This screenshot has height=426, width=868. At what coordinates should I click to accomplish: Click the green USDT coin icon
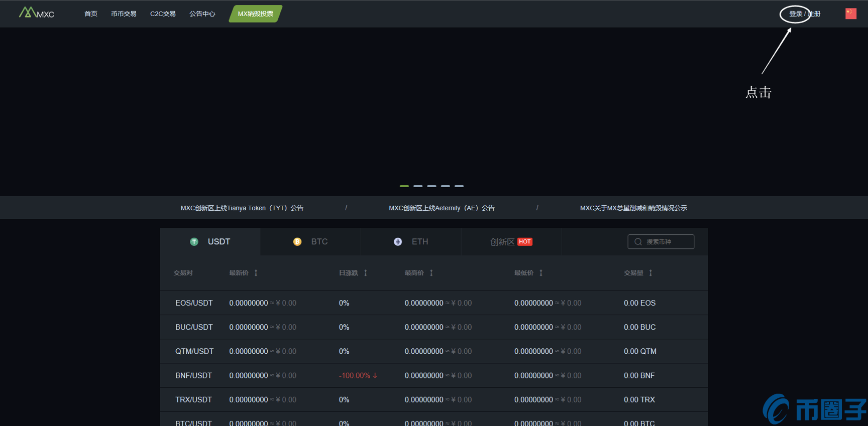point(194,242)
